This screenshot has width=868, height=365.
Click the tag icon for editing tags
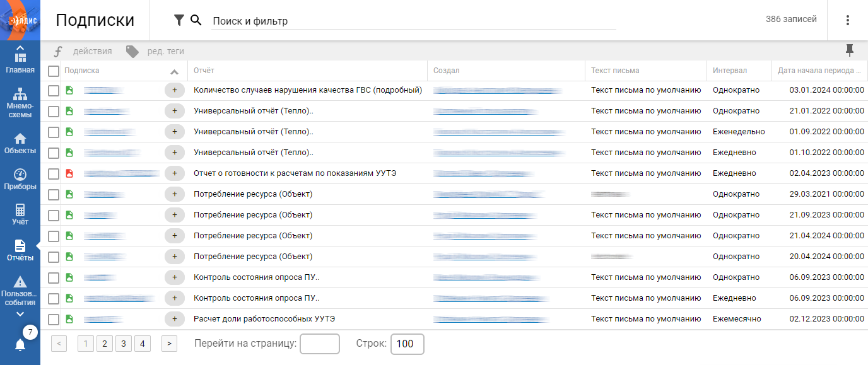tap(132, 51)
